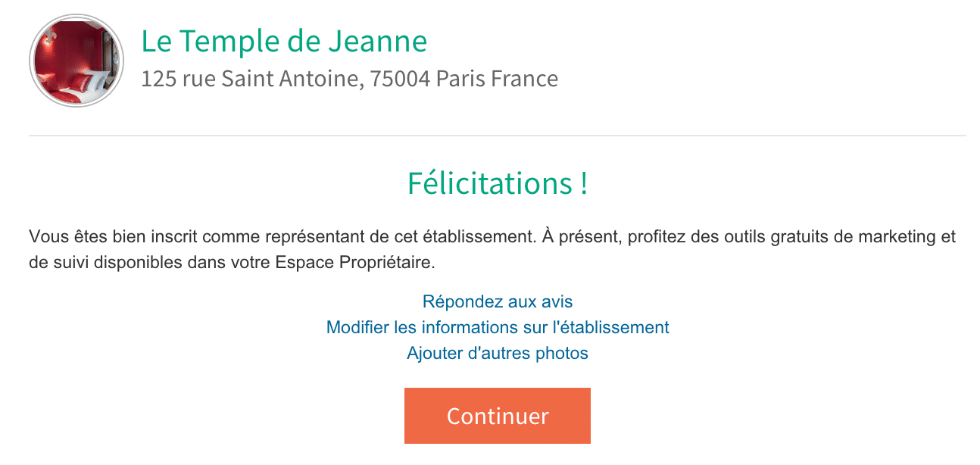
Task: Click the "Le Temple de Jeanne" title
Action: point(284,41)
